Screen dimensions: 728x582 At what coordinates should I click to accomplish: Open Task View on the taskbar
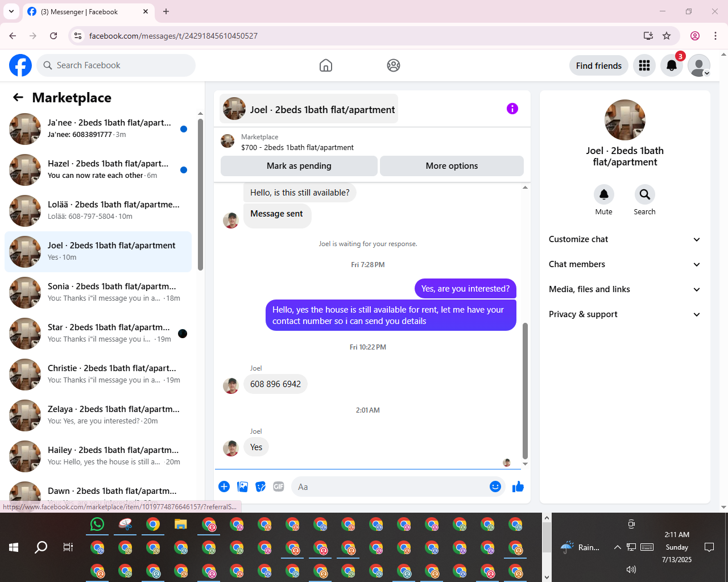tap(68, 547)
